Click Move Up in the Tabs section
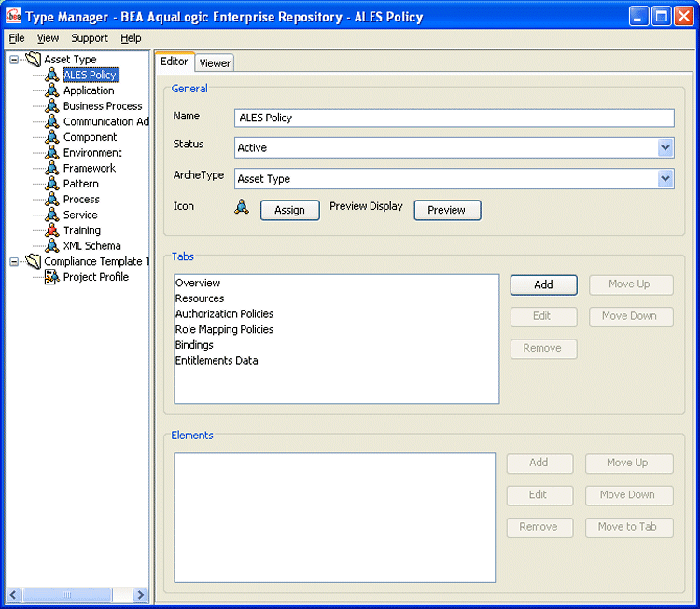 630,284
